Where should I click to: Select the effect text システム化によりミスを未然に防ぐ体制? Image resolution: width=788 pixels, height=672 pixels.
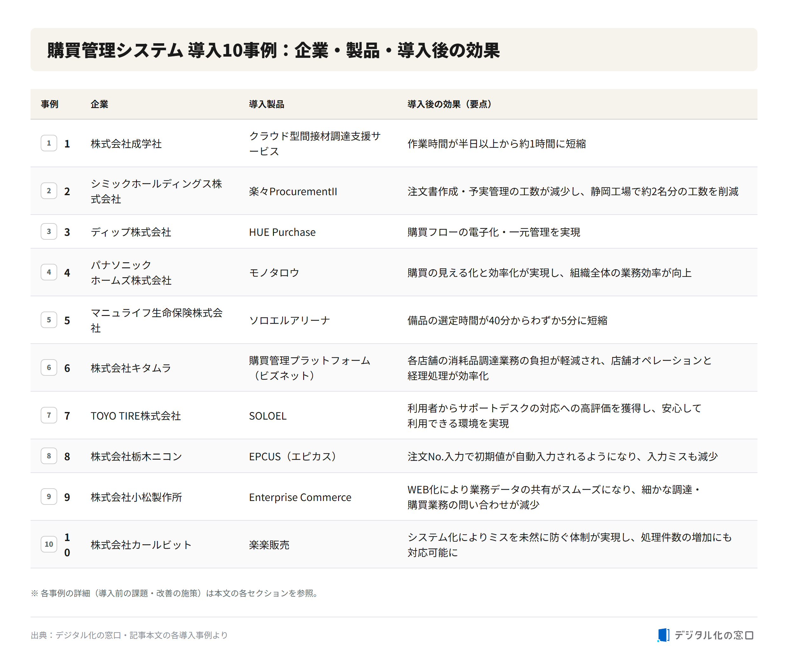[x=569, y=545]
